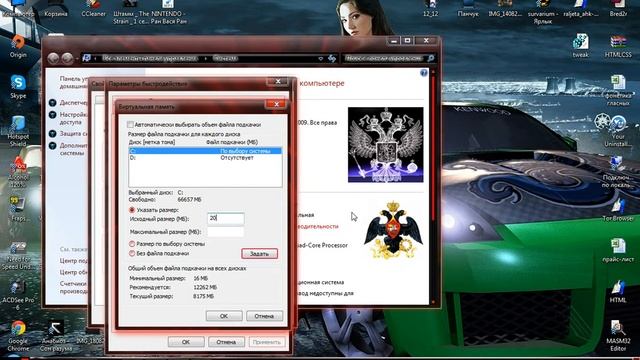This screenshot has width=640, height=360.
Task: Open the HTML desktop file icon
Action: tap(618, 291)
